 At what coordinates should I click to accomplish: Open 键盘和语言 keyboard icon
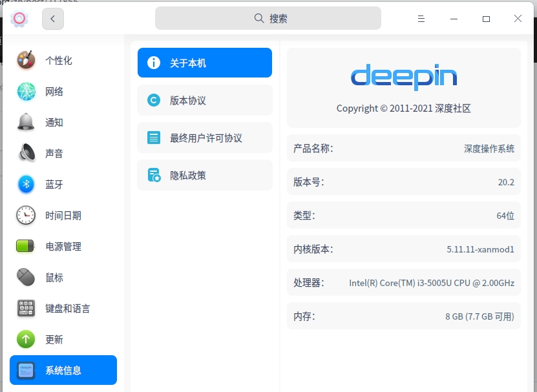point(26,308)
